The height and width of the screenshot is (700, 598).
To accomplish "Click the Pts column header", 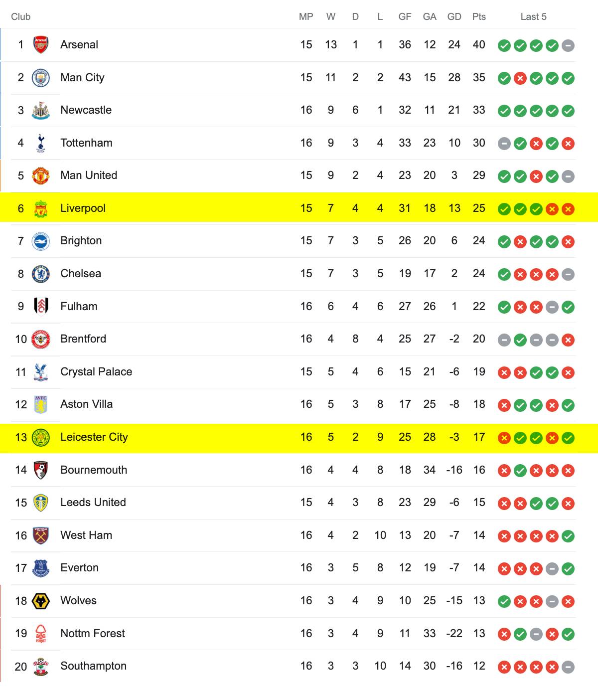I will point(479,16).
